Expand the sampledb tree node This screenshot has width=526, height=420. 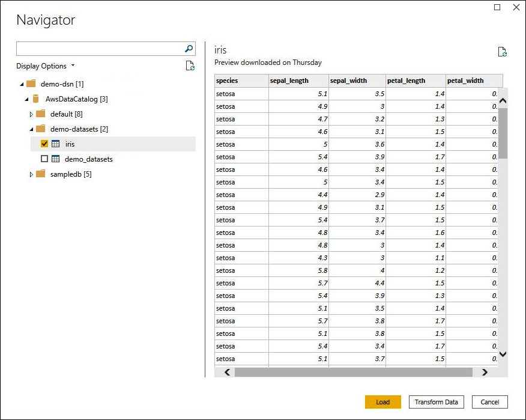tap(32, 174)
